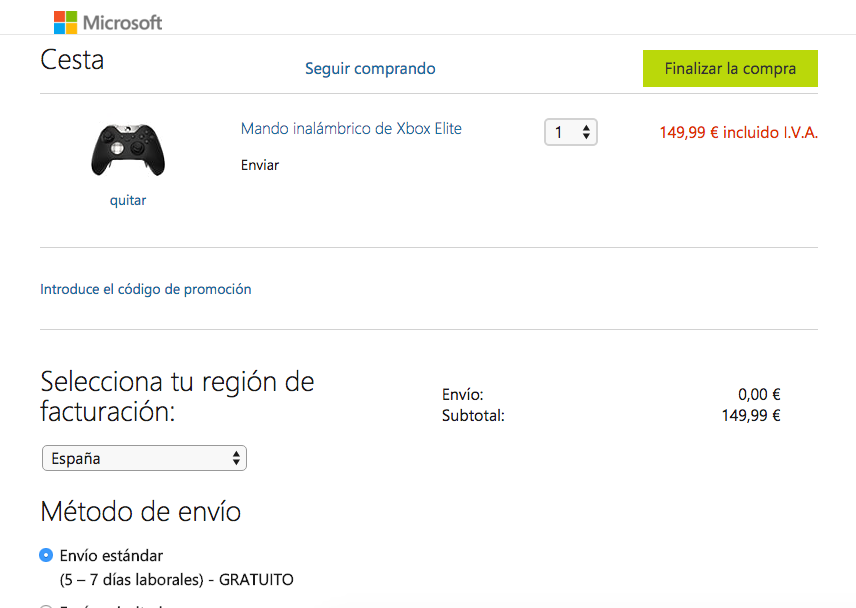Open the quantity dropdown showing 1
This screenshot has height=608, width=856.
pos(570,132)
